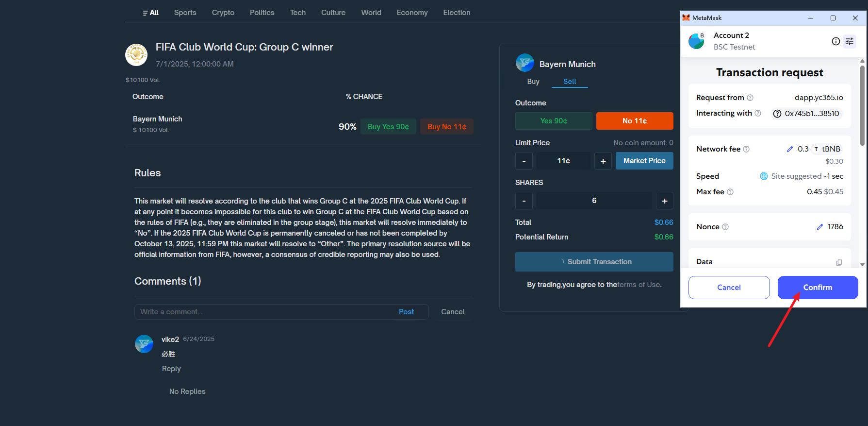Click the Account 2 avatar icon
Viewport: 868px width, 426px height.
coord(696,41)
